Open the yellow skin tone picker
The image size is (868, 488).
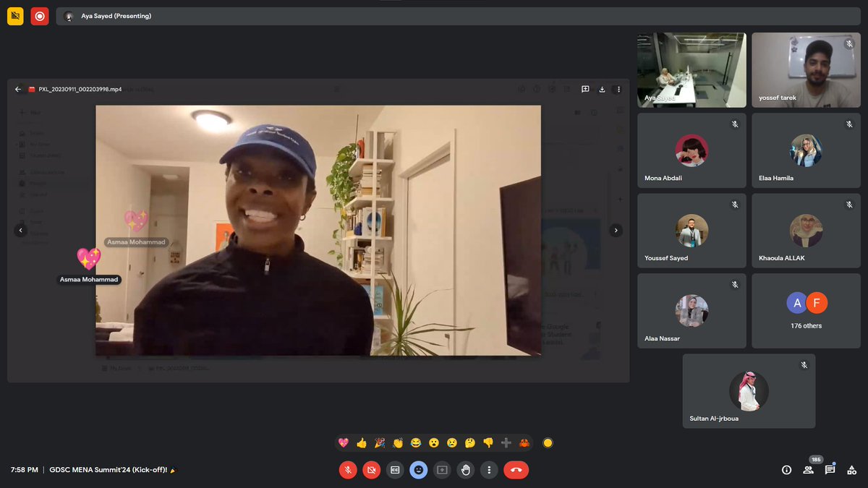pyautogui.click(x=548, y=443)
